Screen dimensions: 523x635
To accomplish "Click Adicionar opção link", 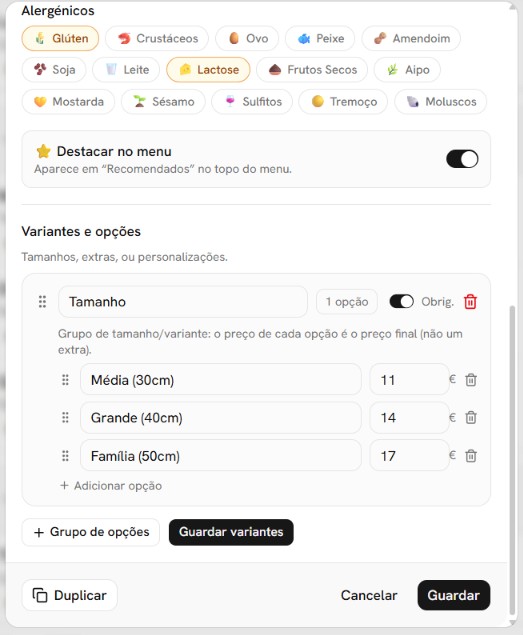I will [111, 486].
